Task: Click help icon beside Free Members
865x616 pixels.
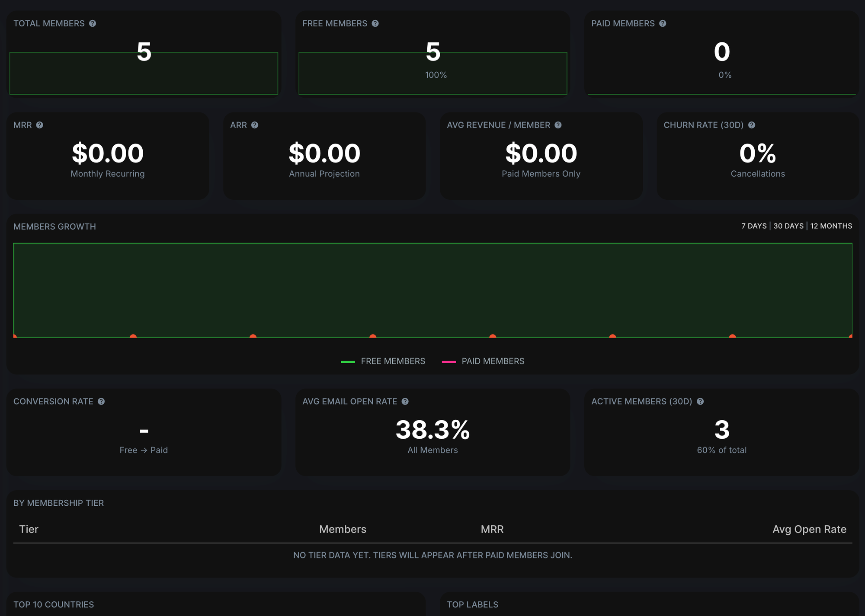Action: [x=375, y=23]
